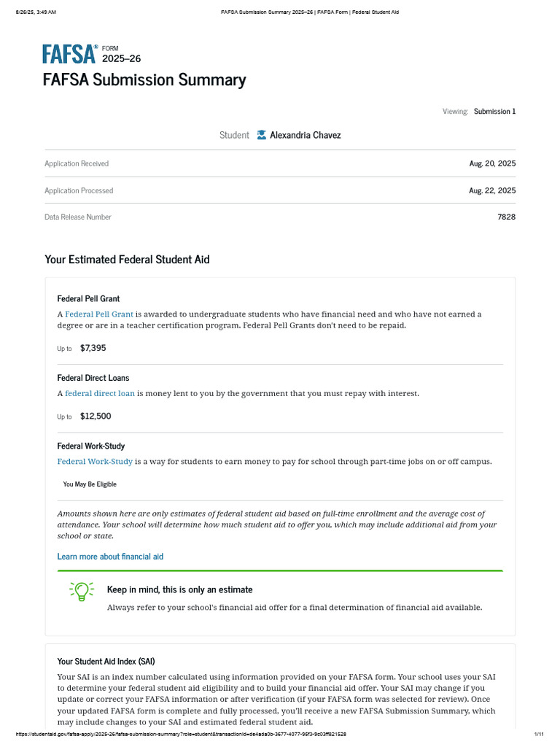This screenshot has width=560, height=747.
Task: Select the Submission 1 viewing option
Action: pos(494,111)
